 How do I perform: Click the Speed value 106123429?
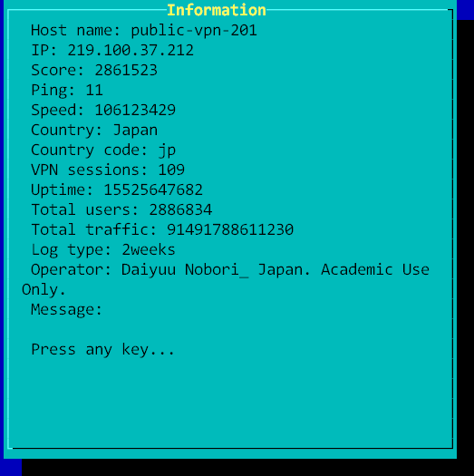point(135,110)
